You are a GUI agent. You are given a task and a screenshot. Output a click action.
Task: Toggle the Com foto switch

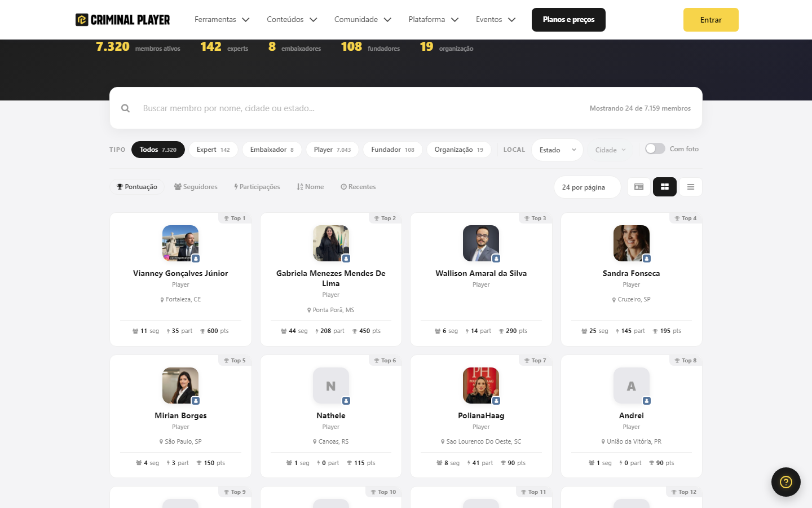point(655,148)
